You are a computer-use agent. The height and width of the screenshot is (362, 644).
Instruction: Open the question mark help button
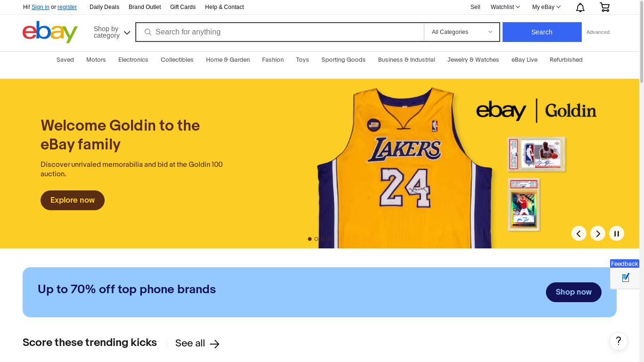619,341
